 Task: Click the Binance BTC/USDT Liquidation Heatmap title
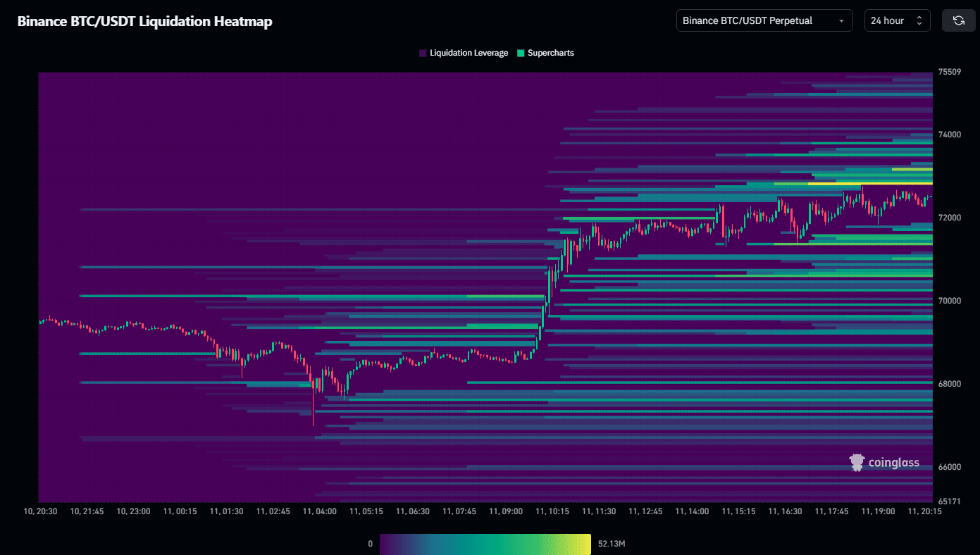pyautogui.click(x=144, y=21)
